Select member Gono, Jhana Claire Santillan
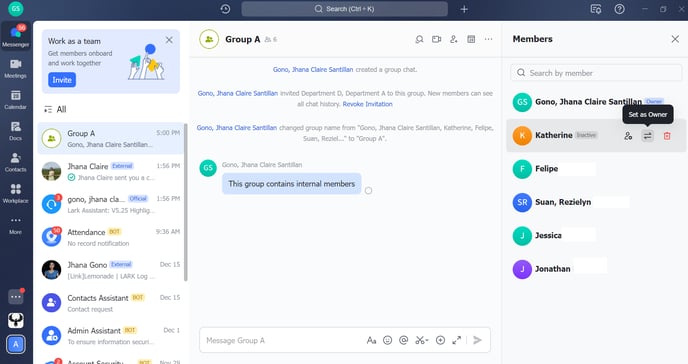The width and height of the screenshot is (688, 364). [x=596, y=102]
